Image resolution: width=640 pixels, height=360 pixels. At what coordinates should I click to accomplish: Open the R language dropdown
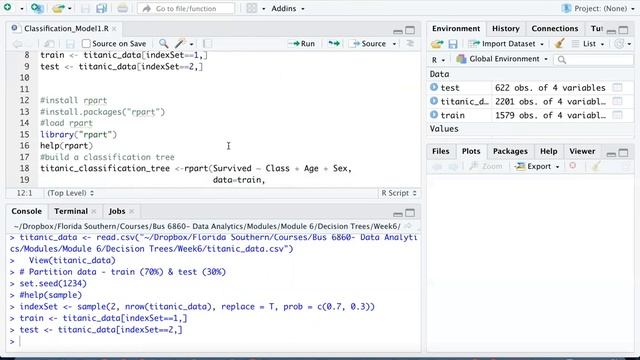(x=438, y=60)
